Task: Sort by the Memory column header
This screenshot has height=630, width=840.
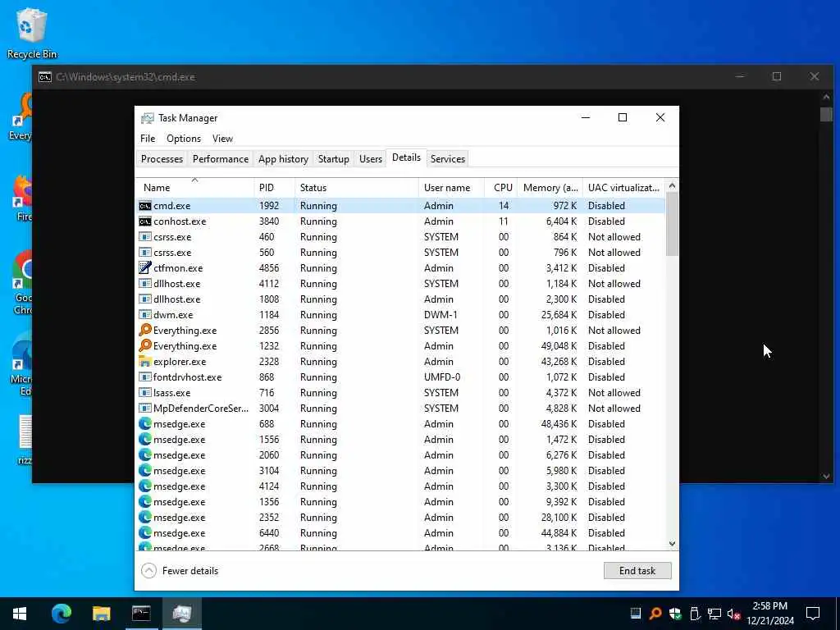Action: click(550, 188)
